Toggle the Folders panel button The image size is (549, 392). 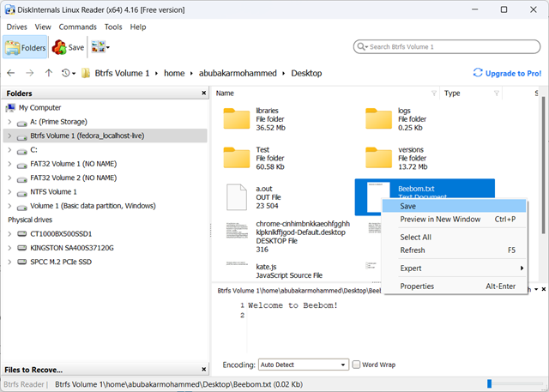pos(25,47)
